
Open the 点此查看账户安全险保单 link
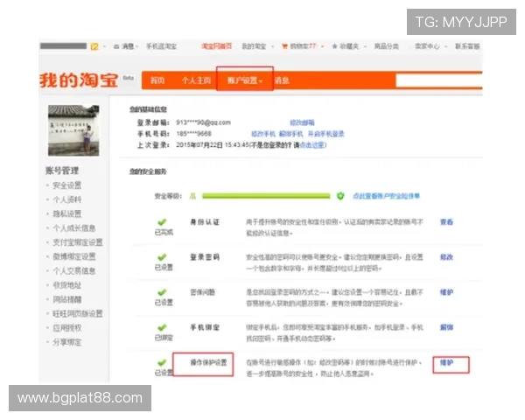[386, 196]
